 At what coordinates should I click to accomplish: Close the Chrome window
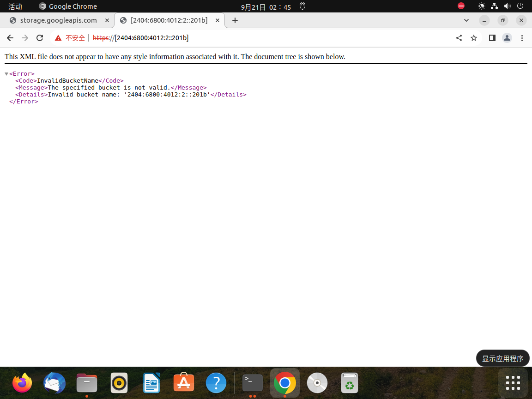click(521, 20)
